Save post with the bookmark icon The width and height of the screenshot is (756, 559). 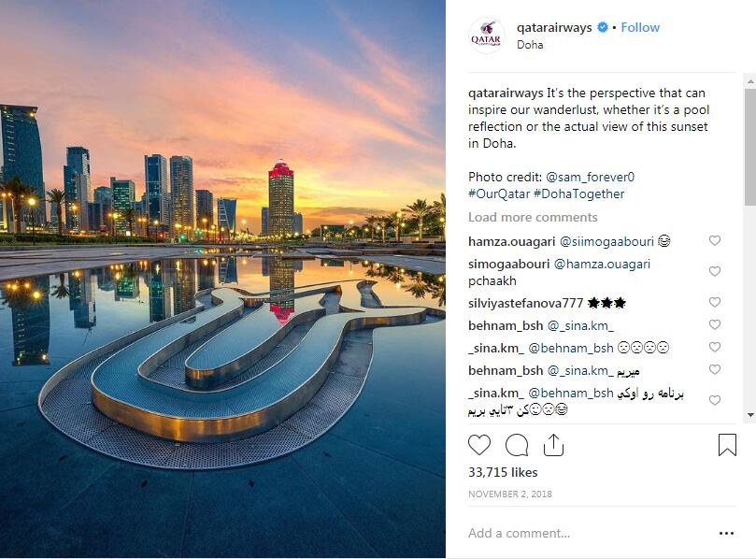pyautogui.click(x=727, y=445)
